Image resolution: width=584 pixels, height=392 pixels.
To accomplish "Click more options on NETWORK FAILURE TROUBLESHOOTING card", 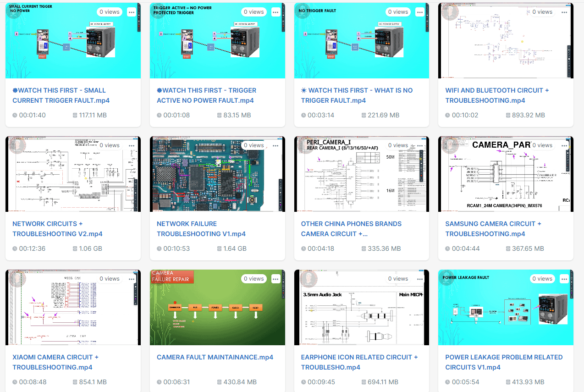I will (x=275, y=145).
